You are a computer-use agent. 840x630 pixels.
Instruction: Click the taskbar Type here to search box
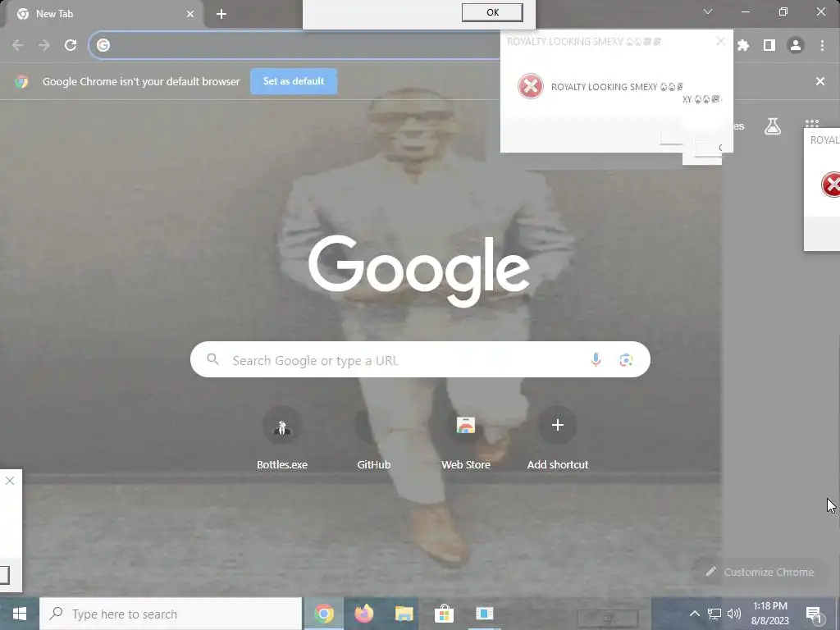point(171,614)
